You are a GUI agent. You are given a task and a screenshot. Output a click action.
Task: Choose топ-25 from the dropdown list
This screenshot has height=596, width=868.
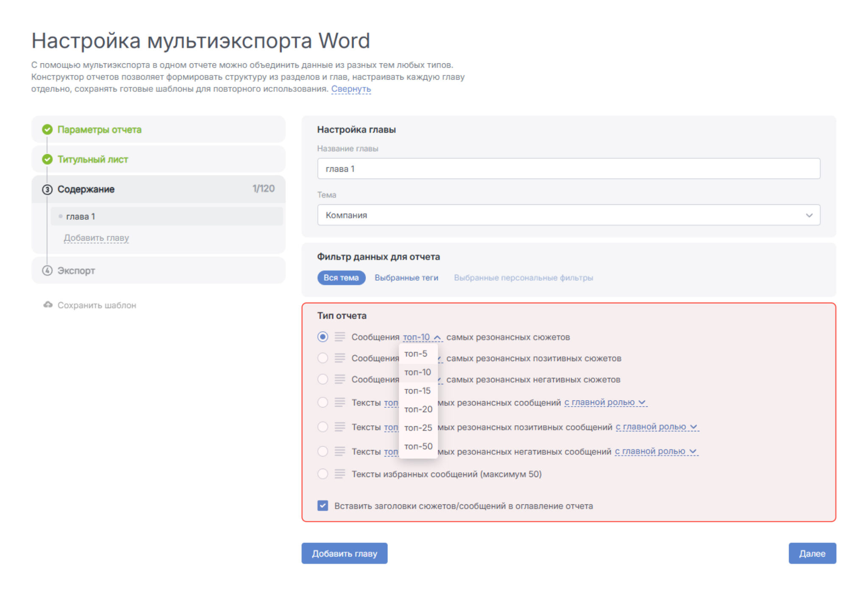pyautogui.click(x=418, y=428)
